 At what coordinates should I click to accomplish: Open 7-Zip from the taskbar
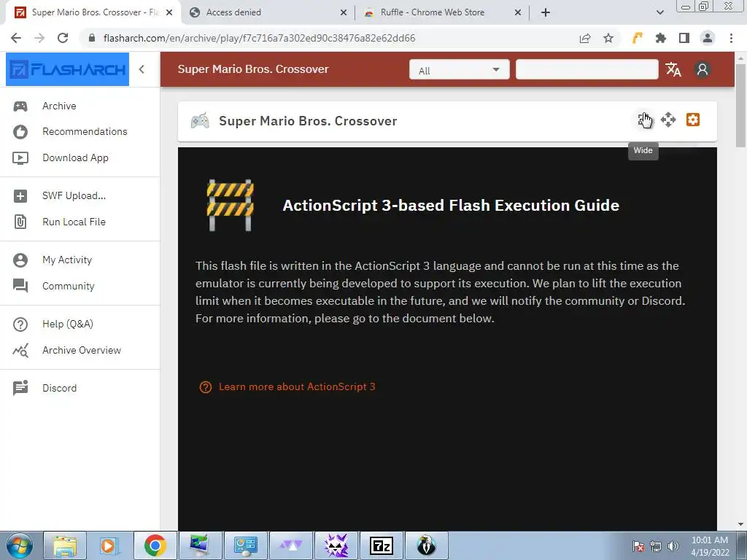coord(381,545)
